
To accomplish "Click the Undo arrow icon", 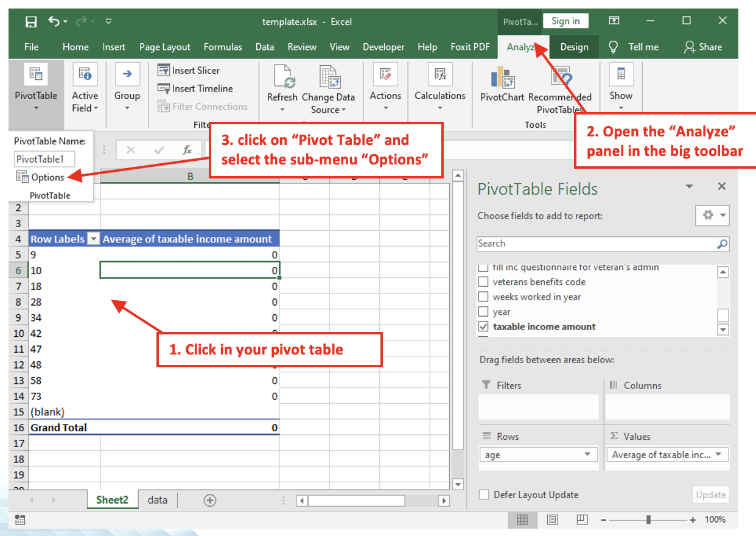I will 54,22.
